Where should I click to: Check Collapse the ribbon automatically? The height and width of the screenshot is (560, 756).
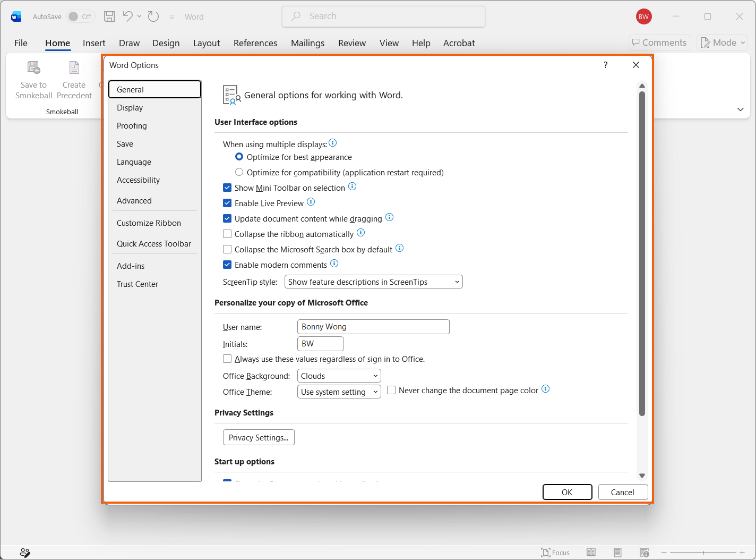227,234
